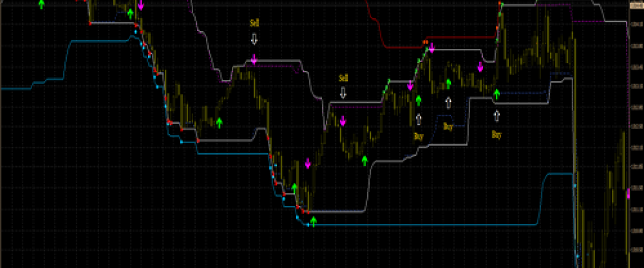Select the hollow up arrow above the last Buy label
The height and width of the screenshot is (268, 644).
(496, 115)
